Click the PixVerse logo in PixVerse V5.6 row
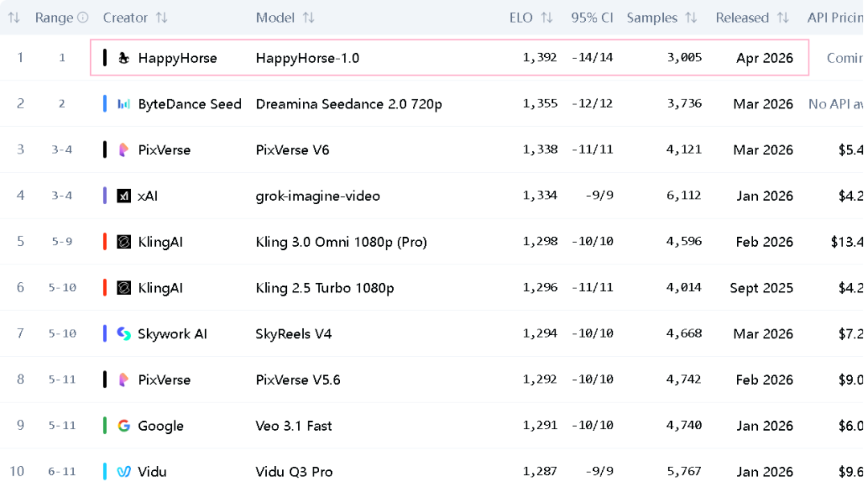The image size is (868, 487). pos(124,379)
